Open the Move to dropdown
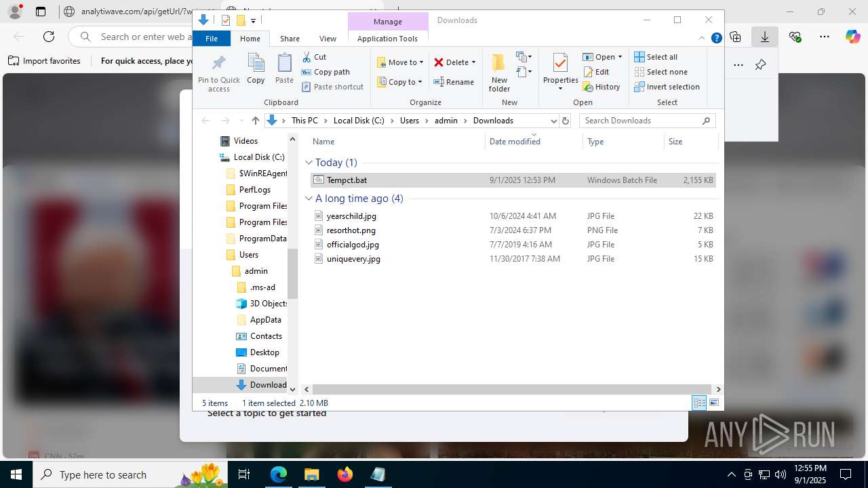 pyautogui.click(x=400, y=62)
